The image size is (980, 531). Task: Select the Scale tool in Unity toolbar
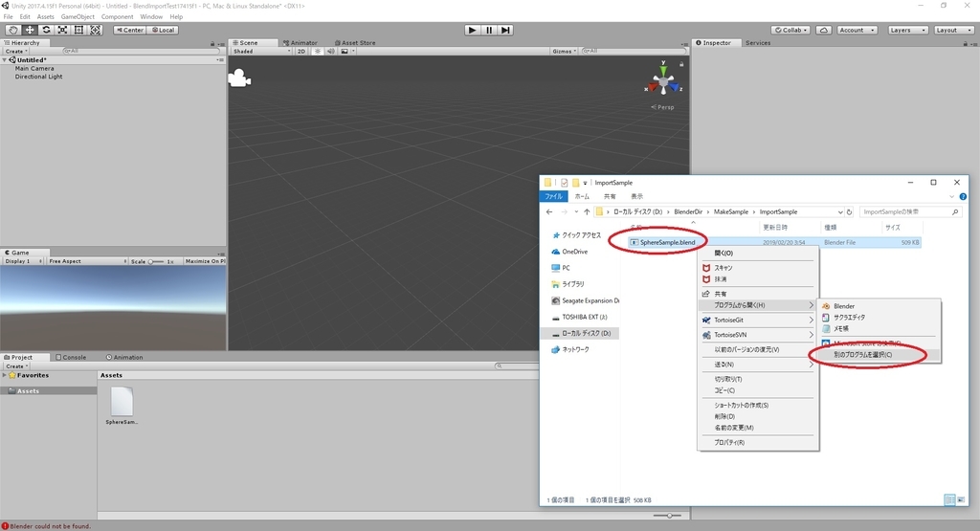pos(62,30)
